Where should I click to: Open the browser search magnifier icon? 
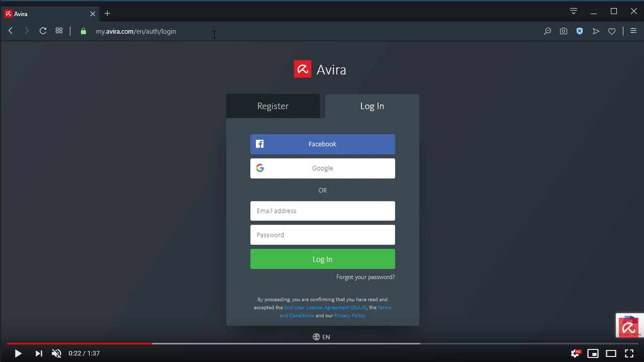(547, 31)
